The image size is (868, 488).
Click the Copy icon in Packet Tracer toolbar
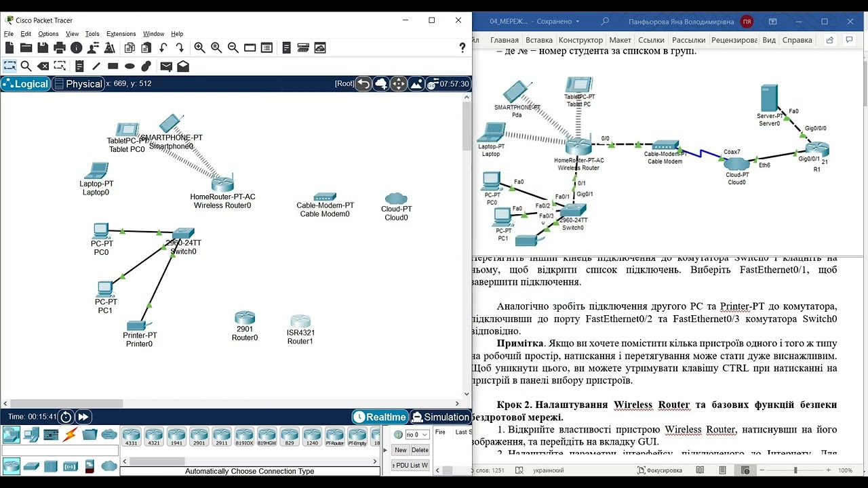coord(130,47)
